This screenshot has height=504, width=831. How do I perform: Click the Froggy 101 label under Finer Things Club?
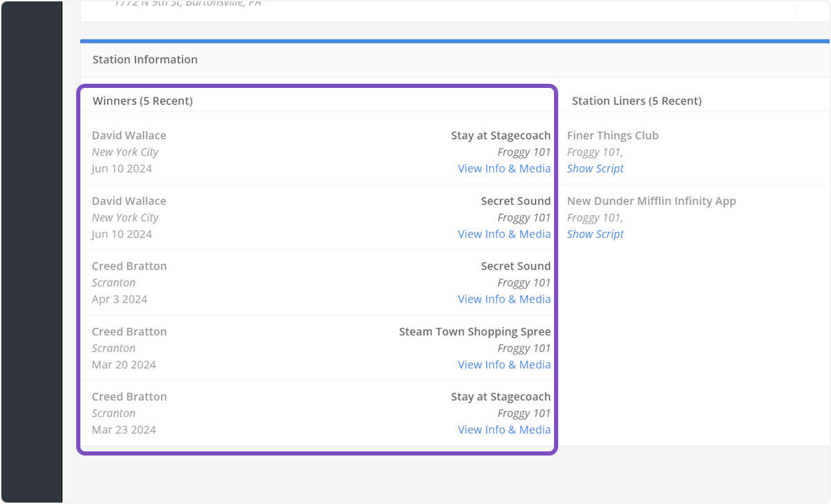point(594,152)
